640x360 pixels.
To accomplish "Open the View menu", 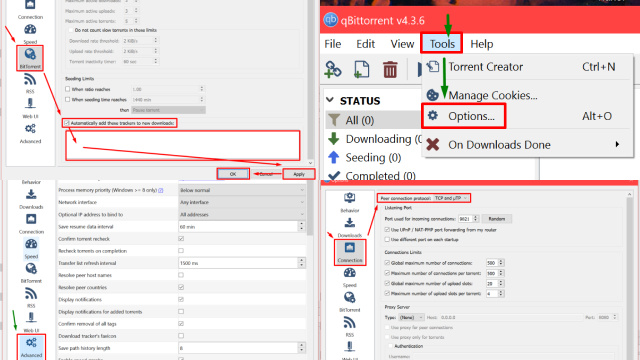I will click(x=402, y=44).
